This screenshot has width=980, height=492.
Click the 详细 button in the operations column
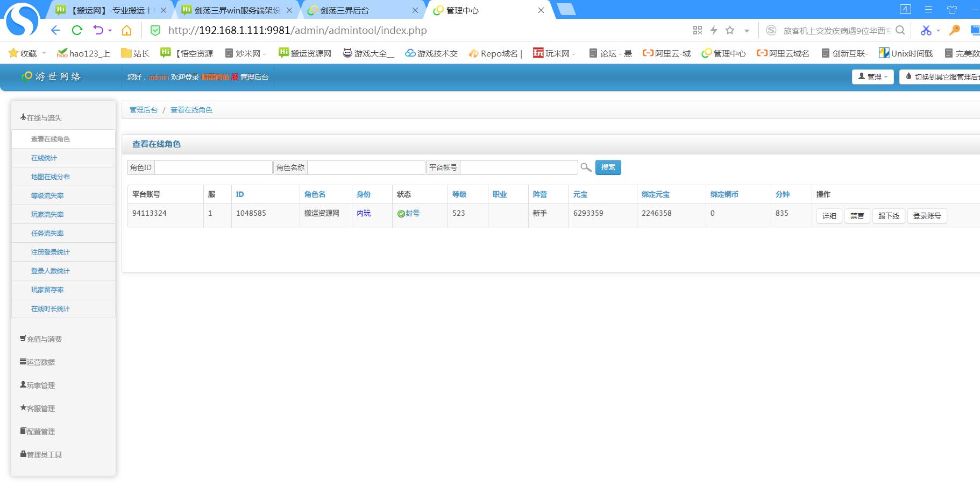(829, 216)
